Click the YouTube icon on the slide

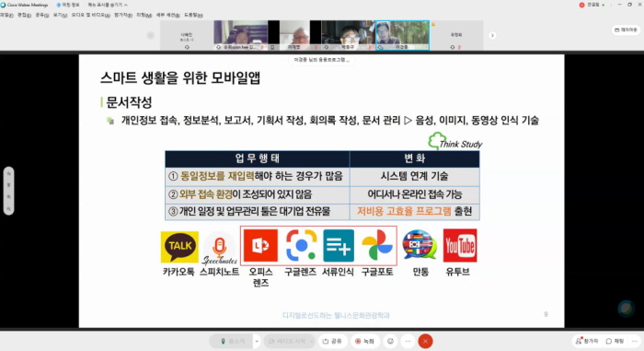pos(460,246)
